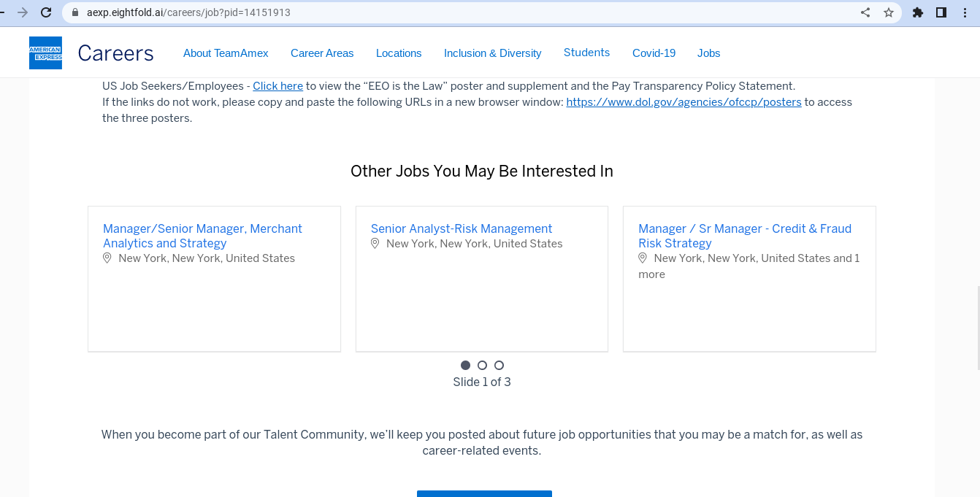This screenshot has height=497, width=980.
Task: Click the site padlock icon
Action: [x=74, y=12]
